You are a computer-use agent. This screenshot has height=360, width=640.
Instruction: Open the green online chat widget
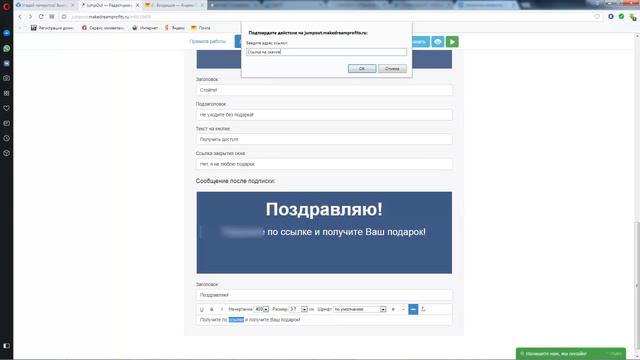point(571,353)
